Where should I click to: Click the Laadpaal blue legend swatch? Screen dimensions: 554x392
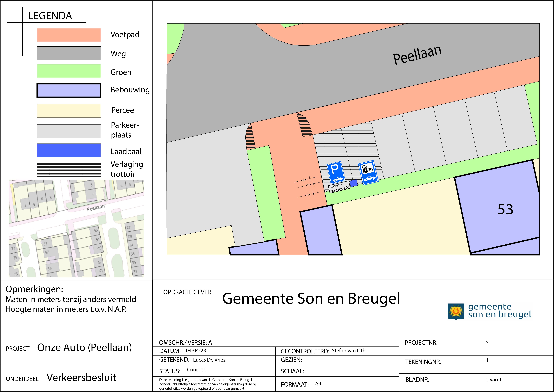[69, 150]
